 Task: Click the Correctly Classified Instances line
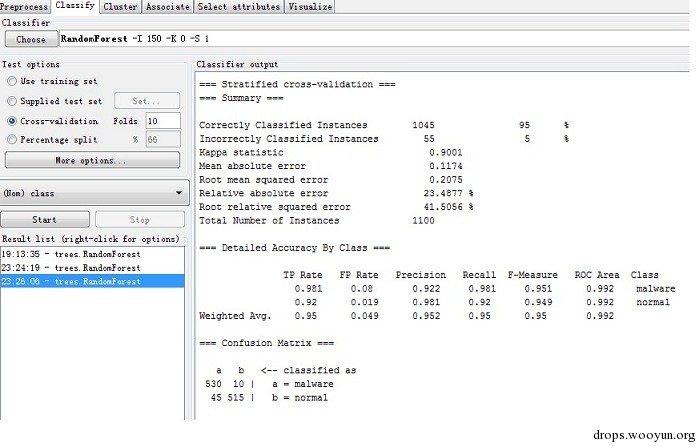click(384, 125)
